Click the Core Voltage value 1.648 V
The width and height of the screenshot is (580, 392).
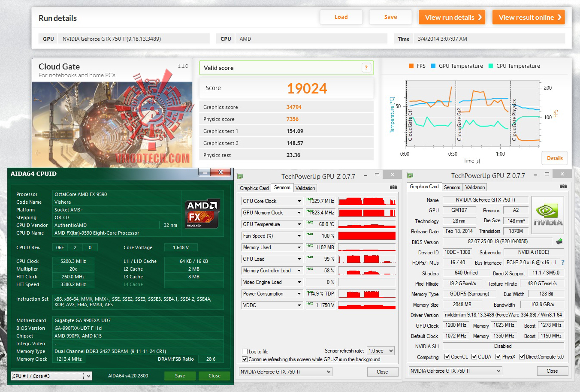pos(181,247)
